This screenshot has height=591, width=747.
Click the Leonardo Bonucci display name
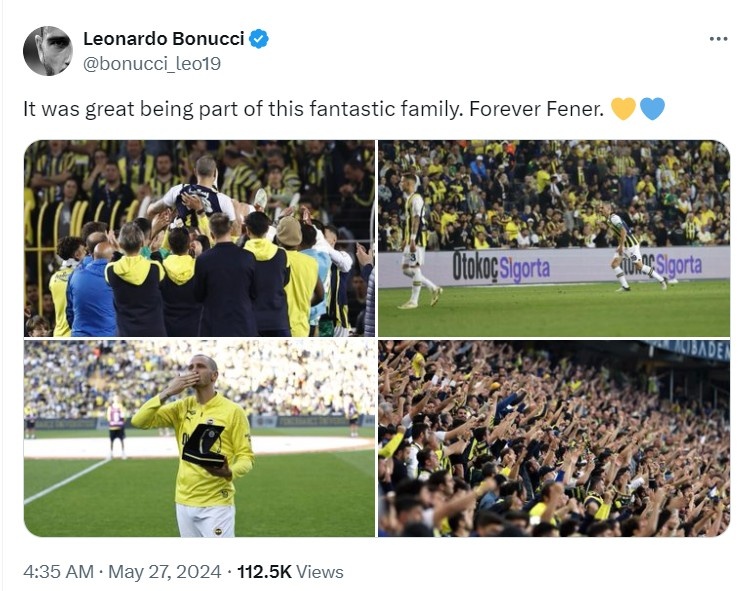click(x=163, y=39)
